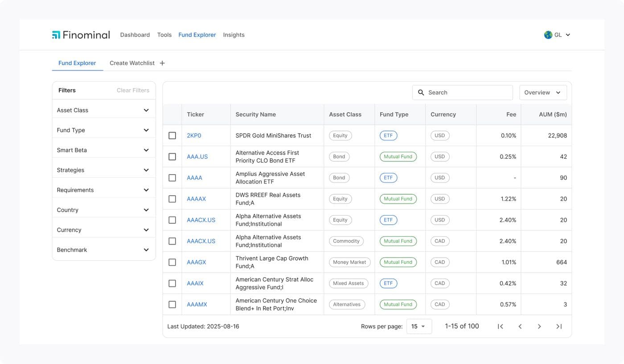Click the Money Market asset class tag
This screenshot has height=364, width=624.
click(x=349, y=262)
